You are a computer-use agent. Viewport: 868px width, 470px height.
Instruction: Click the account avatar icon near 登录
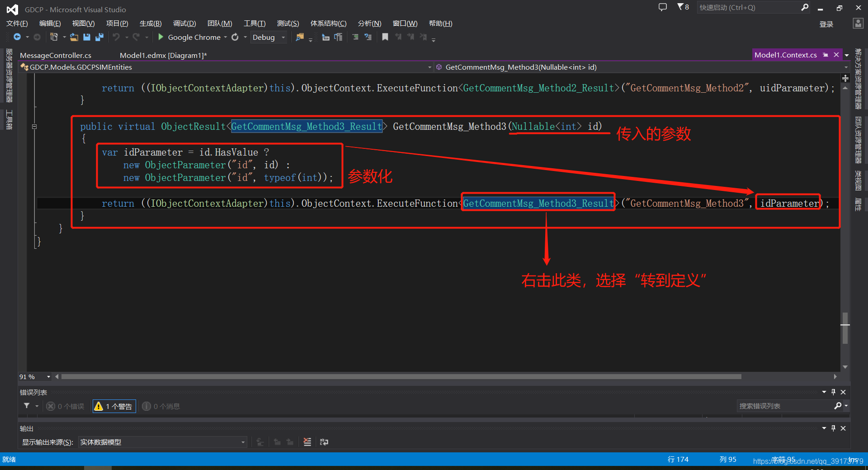coord(858,24)
